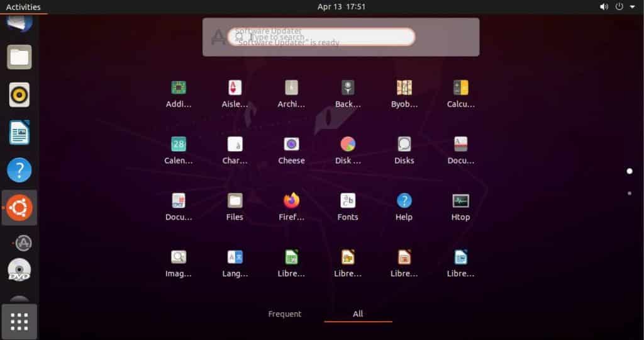Go to second app page indicator dot
The width and height of the screenshot is (644, 340).
coord(629,193)
